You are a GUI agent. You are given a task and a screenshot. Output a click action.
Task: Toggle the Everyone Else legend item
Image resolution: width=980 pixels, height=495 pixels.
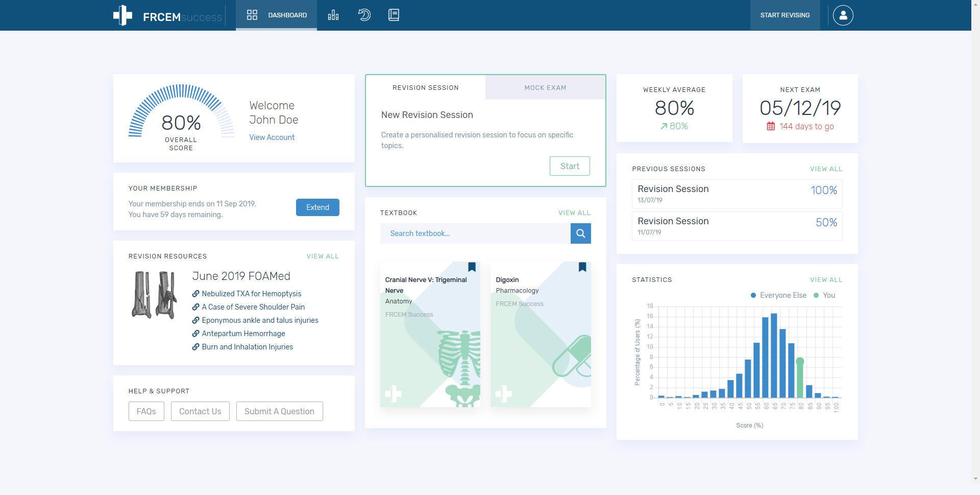[778, 295]
